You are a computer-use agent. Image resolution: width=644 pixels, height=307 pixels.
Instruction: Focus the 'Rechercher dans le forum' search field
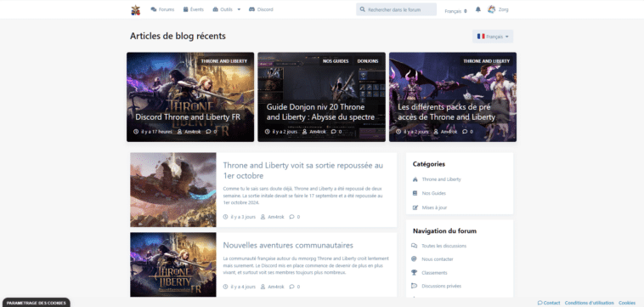pyautogui.click(x=396, y=9)
